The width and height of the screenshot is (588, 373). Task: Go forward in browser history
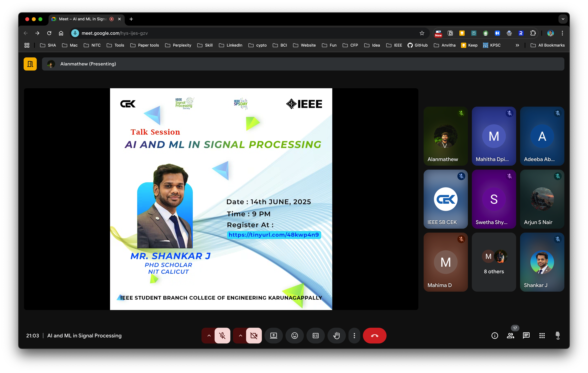[37, 33]
